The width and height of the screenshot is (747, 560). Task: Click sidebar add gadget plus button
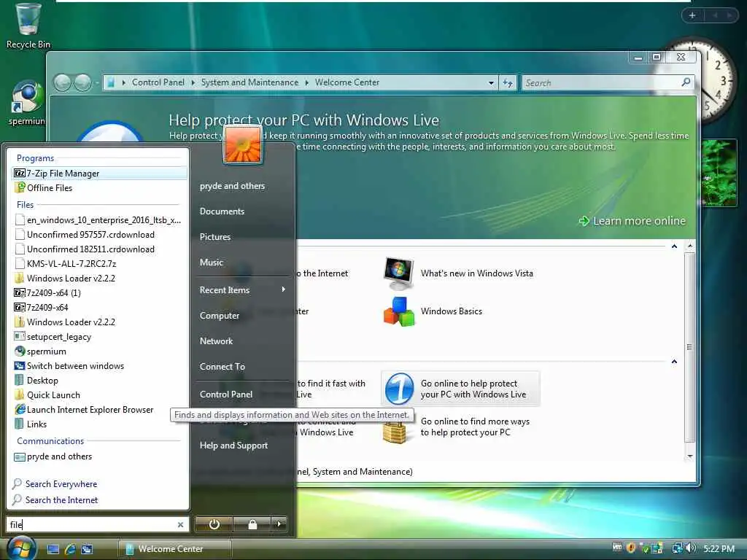692,15
